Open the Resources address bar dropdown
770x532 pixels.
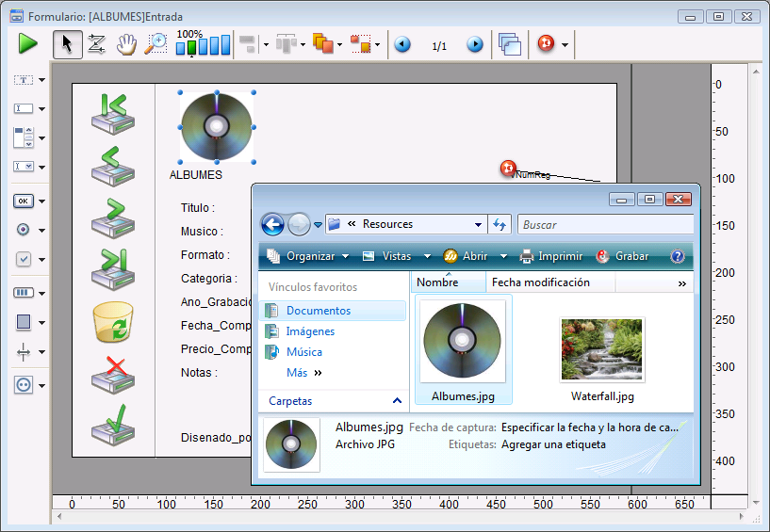[x=478, y=224]
